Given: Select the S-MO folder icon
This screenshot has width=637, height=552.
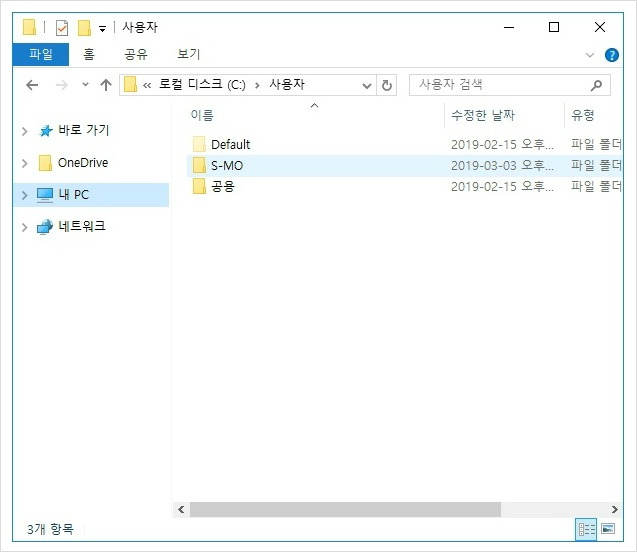Looking at the screenshot, I should click(199, 165).
